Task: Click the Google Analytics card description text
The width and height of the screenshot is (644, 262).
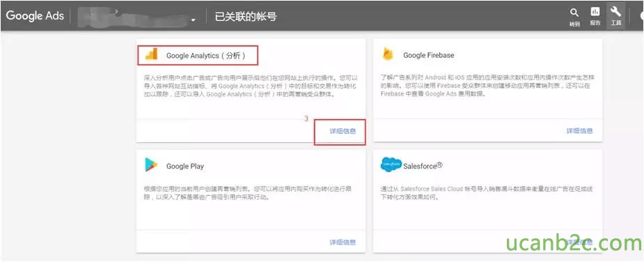Action: [x=251, y=86]
